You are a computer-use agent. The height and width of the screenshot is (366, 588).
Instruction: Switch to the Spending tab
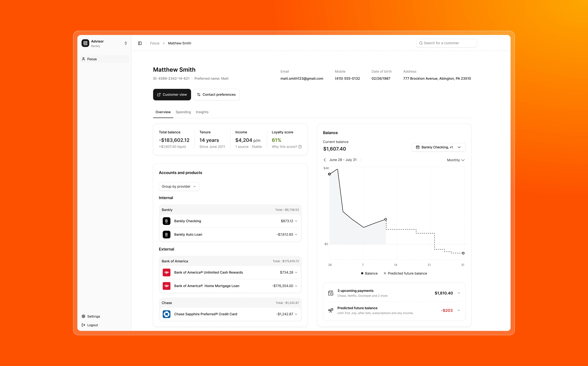point(183,112)
